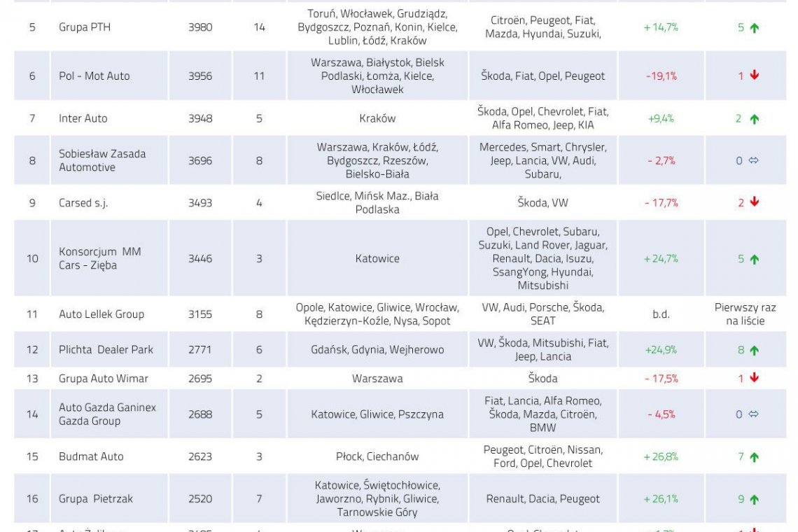Click the sideways arrow in Auto Gazda Ganinex row
The image size is (798, 532).
(754, 414)
